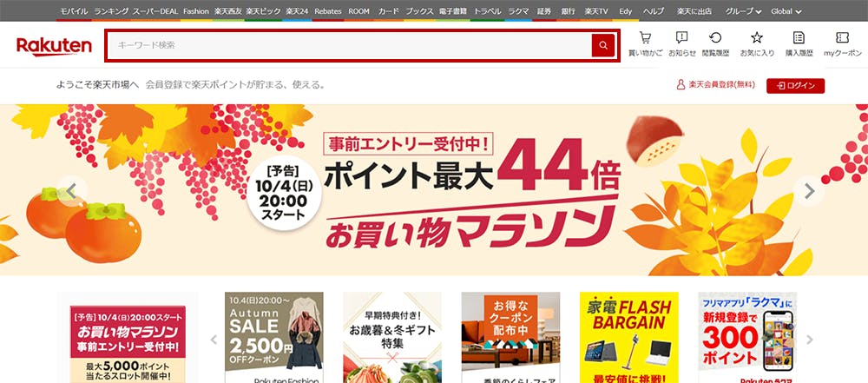Open the Autumn SALE 2,500円 coupon thumbnail
The width and height of the screenshot is (868, 383).
pos(274,338)
